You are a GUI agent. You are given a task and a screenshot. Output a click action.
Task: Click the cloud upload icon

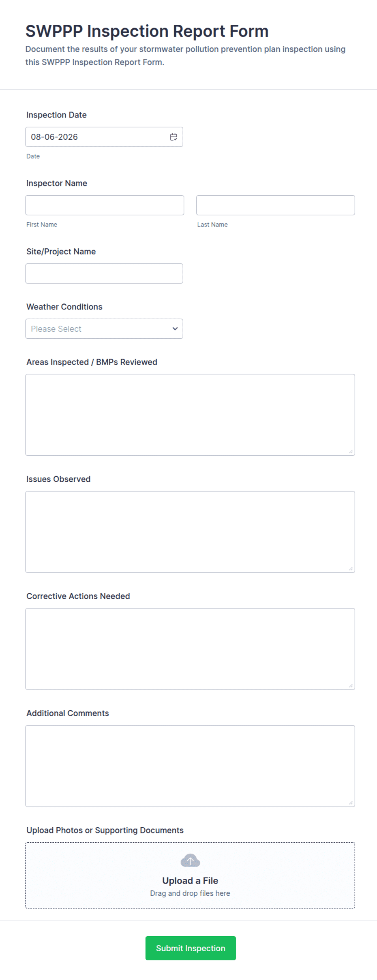pos(190,860)
